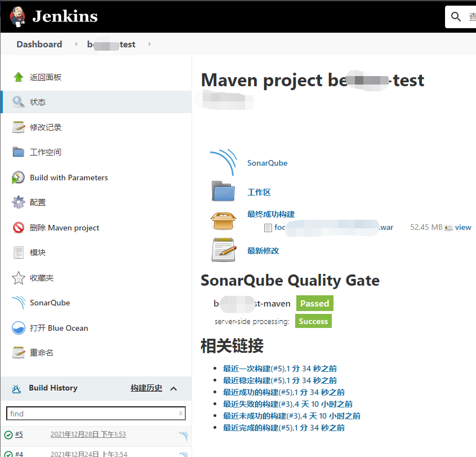Click the search magnifier icon in header
Viewport: 476px width, 457px height.
pyautogui.click(x=456, y=17)
